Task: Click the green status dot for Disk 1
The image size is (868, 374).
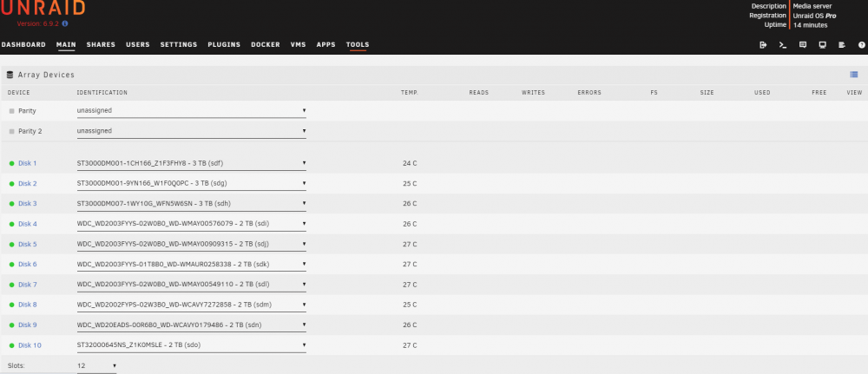Action: pos(11,164)
